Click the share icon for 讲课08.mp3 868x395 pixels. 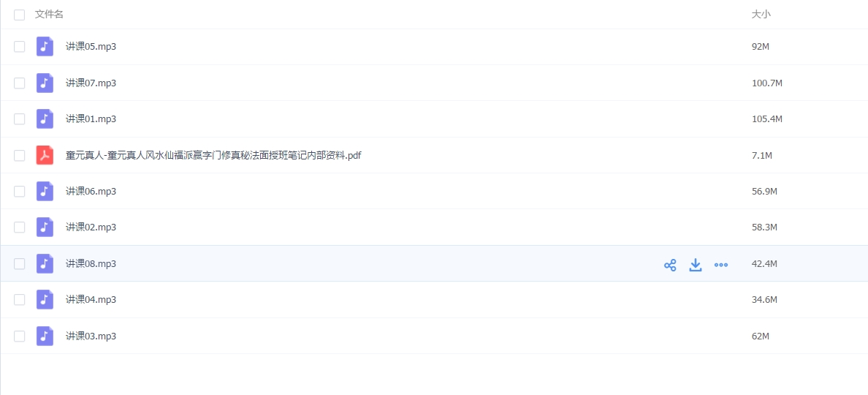(x=669, y=265)
